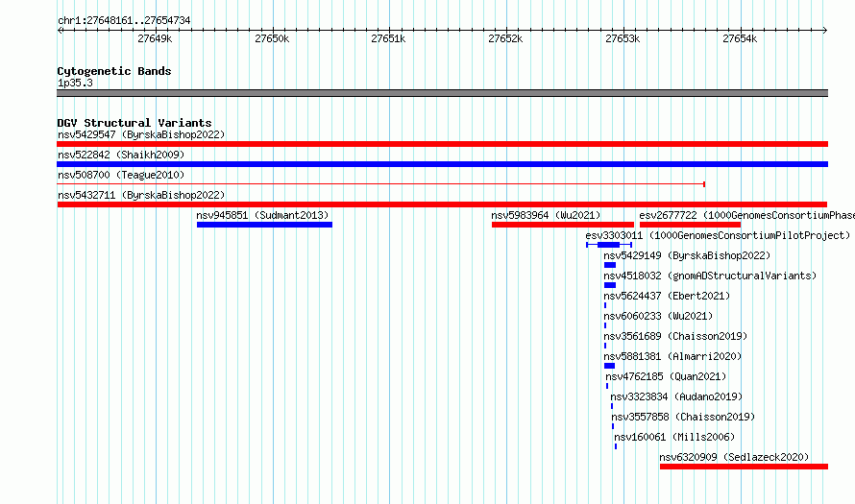Click the 27650k ruler position
This screenshot has width=855, height=504.
click(x=272, y=38)
